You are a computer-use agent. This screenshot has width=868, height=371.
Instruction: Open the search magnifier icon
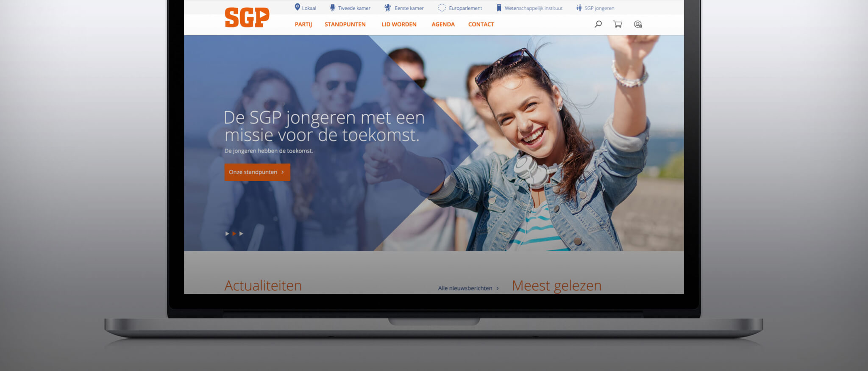[x=598, y=24]
